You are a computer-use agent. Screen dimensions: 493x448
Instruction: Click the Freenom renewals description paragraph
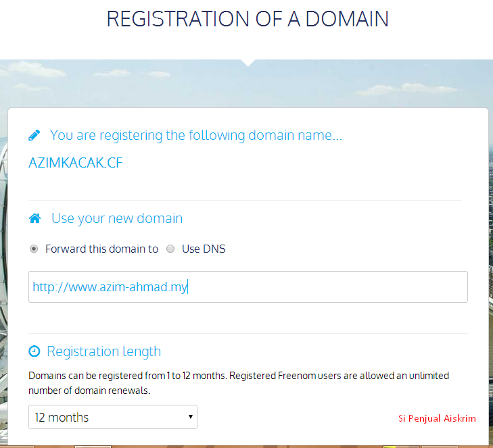click(239, 383)
